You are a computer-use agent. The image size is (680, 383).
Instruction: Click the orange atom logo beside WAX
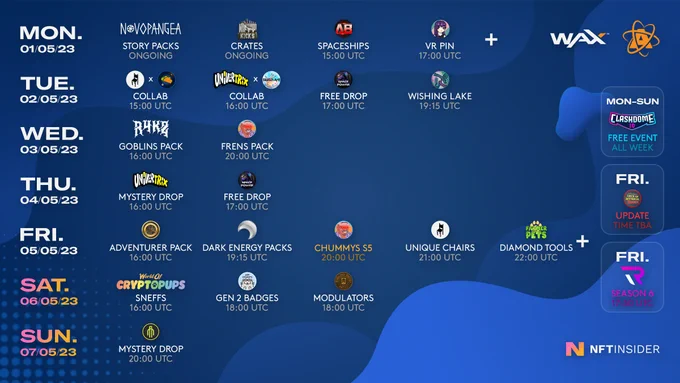coord(641,38)
